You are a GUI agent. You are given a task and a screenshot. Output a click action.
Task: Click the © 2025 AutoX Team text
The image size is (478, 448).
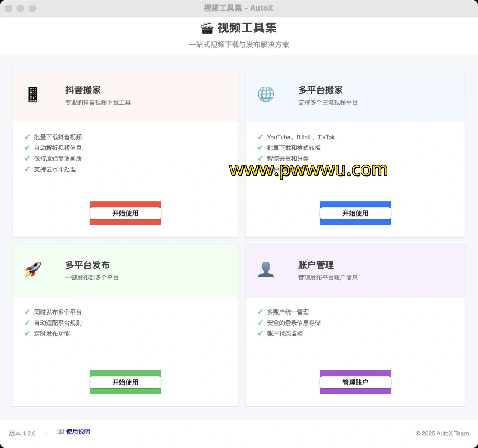(x=442, y=433)
